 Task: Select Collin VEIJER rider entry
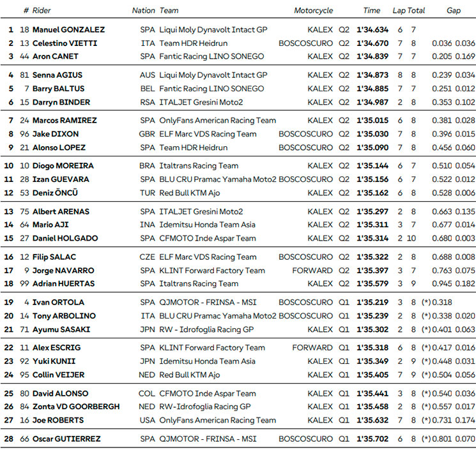58,375
